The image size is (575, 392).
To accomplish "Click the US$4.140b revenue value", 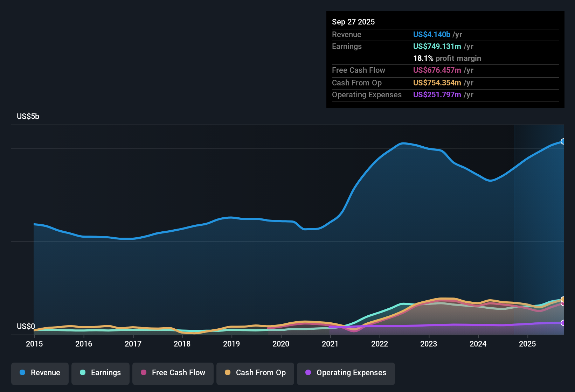I will click(431, 34).
